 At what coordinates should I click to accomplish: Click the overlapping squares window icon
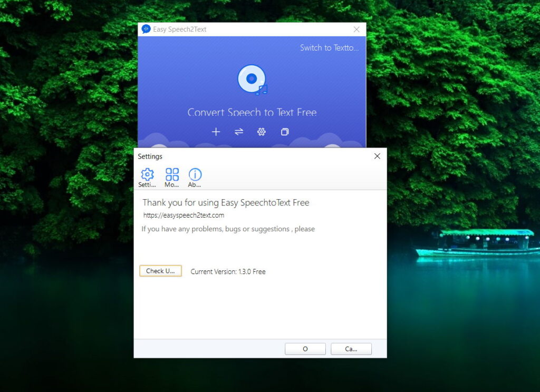click(x=285, y=132)
